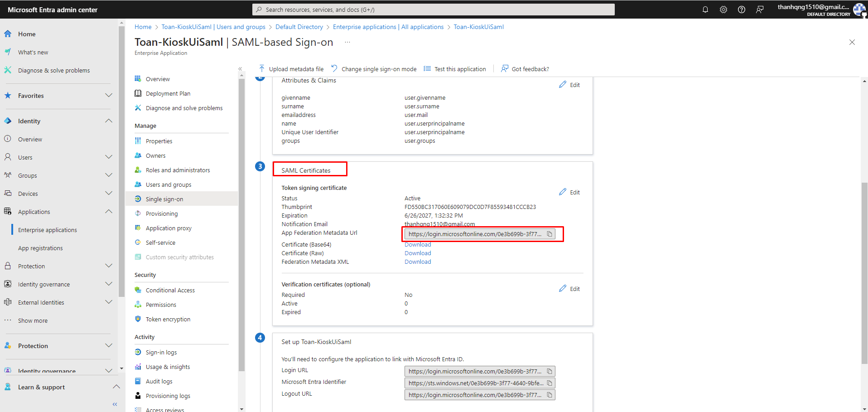Go to Default Directory breadcrumb

pos(299,27)
